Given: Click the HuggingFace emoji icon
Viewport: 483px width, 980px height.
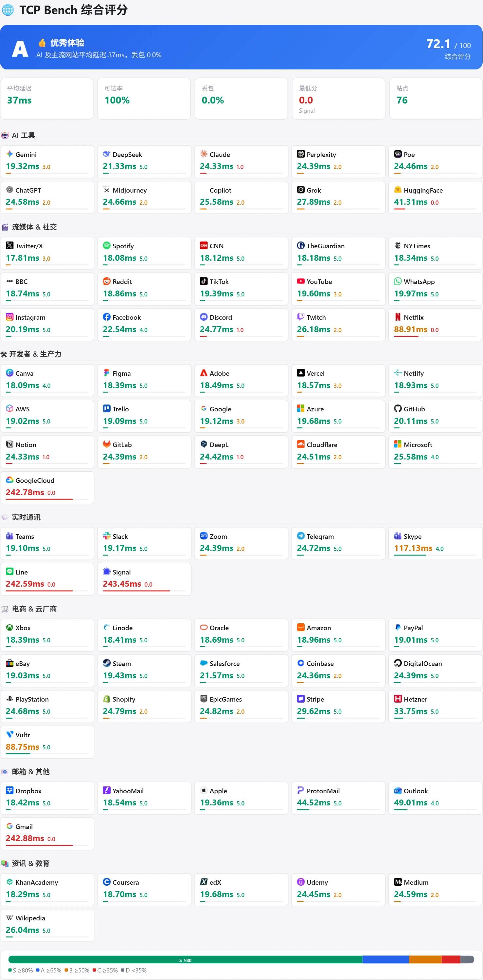Looking at the screenshot, I should (x=398, y=190).
